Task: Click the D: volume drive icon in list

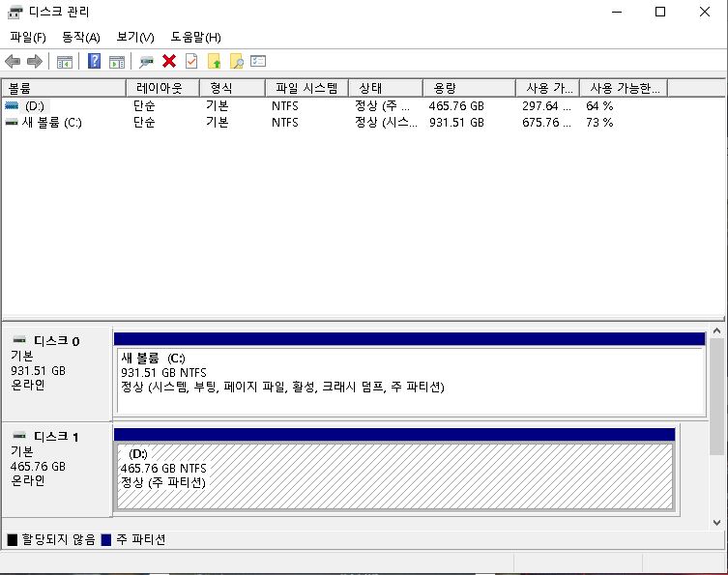Action: click(x=12, y=105)
